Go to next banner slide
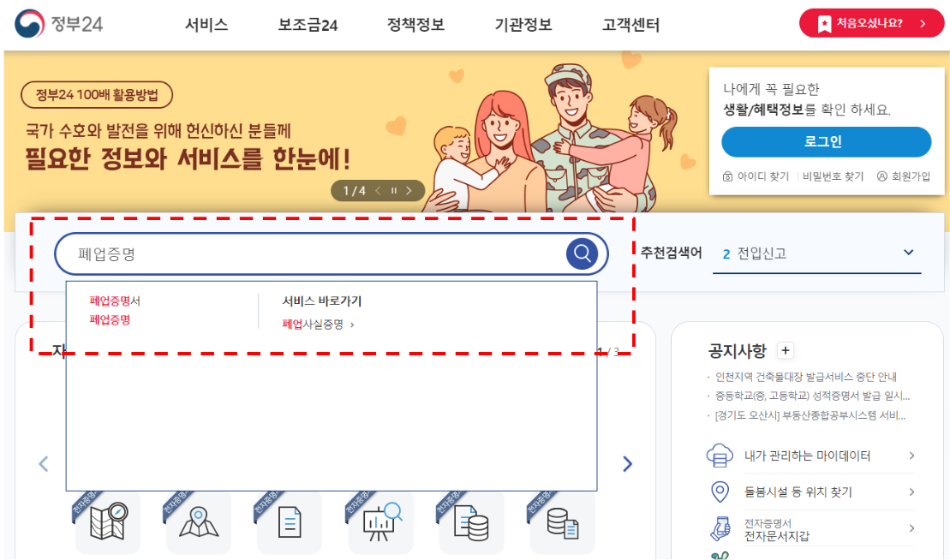The image size is (950, 560). click(x=409, y=191)
